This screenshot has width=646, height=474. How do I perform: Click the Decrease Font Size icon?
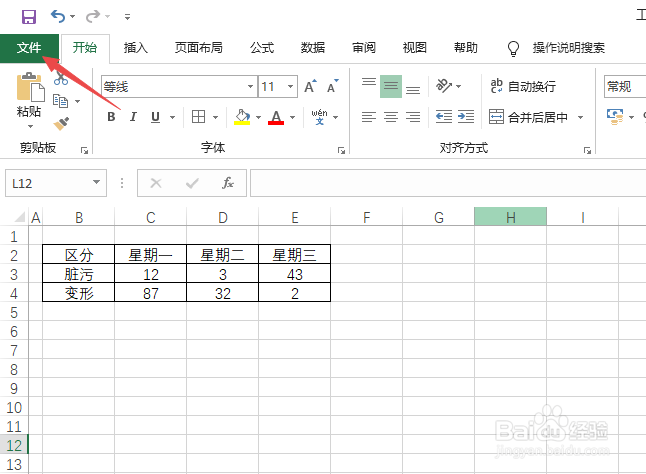[332, 86]
